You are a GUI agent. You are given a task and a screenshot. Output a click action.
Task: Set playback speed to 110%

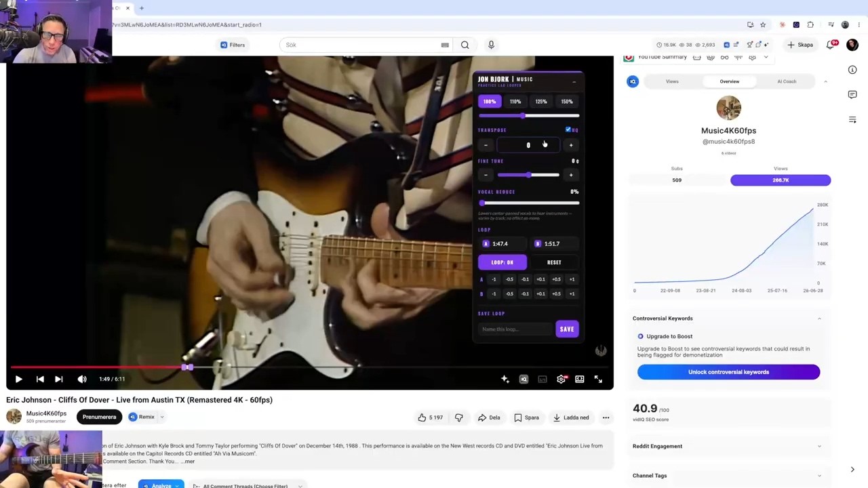[515, 102]
